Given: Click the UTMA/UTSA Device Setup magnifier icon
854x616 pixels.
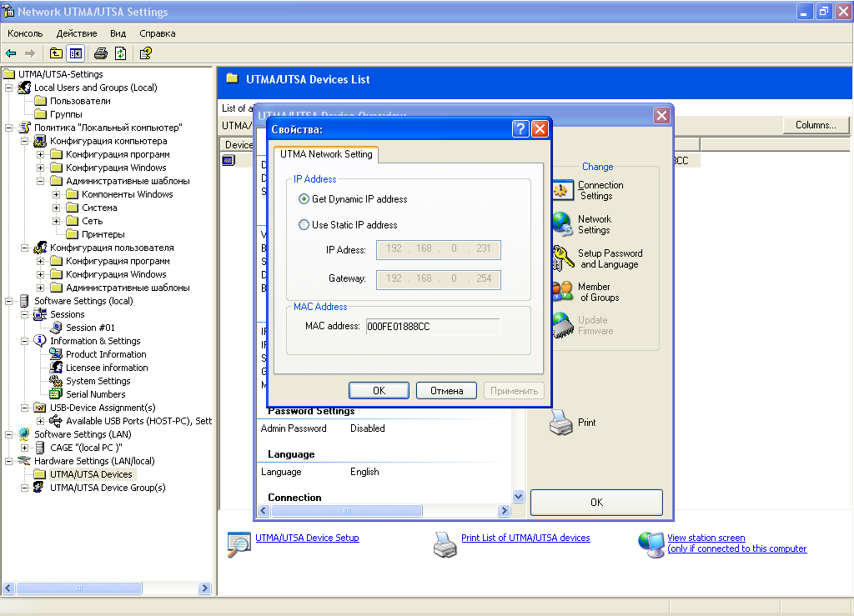Looking at the screenshot, I should 239,544.
